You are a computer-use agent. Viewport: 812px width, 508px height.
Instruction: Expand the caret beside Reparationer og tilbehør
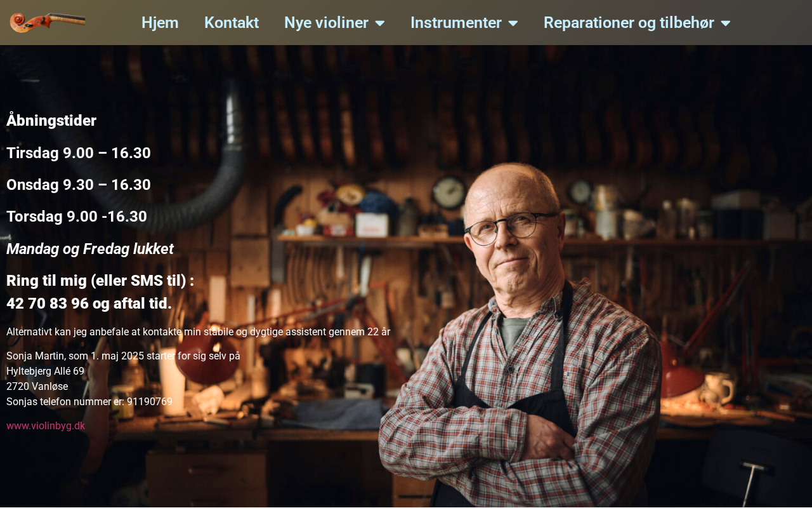click(726, 23)
